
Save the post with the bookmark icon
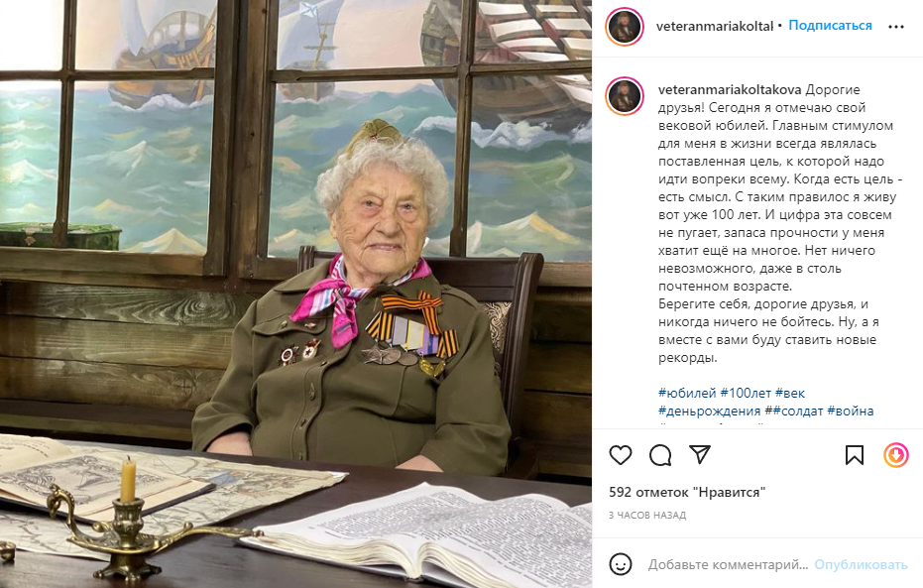[855, 455]
